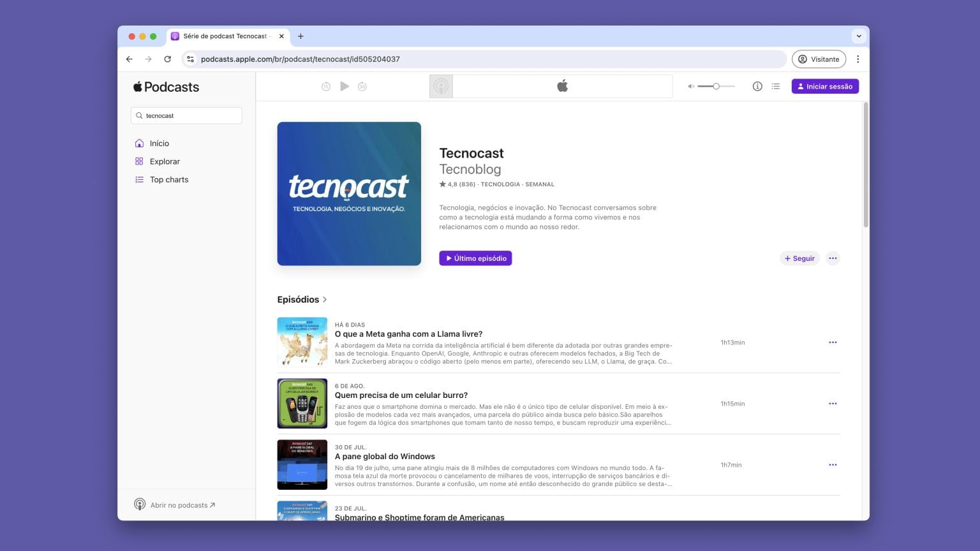Open the episode Quem precisa de um celular burro?
This screenshot has width=980, height=551.
coord(401,395)
